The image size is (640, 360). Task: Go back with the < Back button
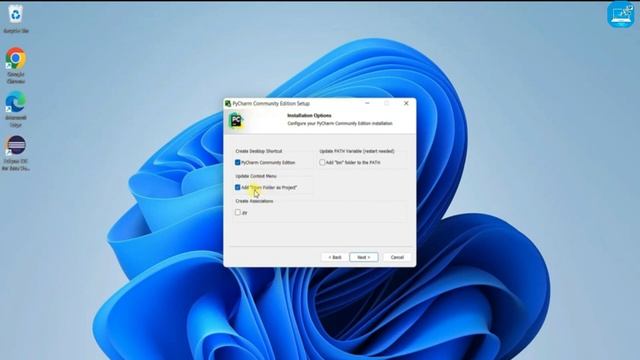(335, 257)
